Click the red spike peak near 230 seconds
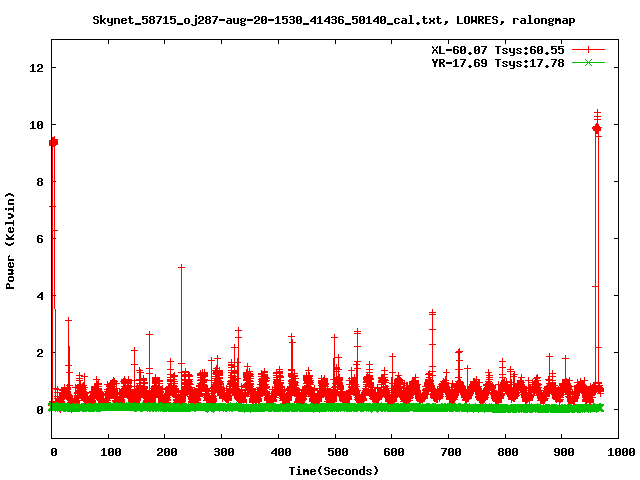Image resolution: width=640 pixels, height=480 pixels. [182, 267]
